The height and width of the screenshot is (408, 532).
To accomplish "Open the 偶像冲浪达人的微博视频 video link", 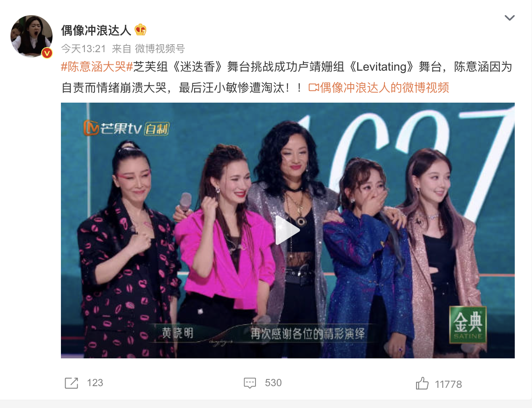I will click(x=384, y=87).
